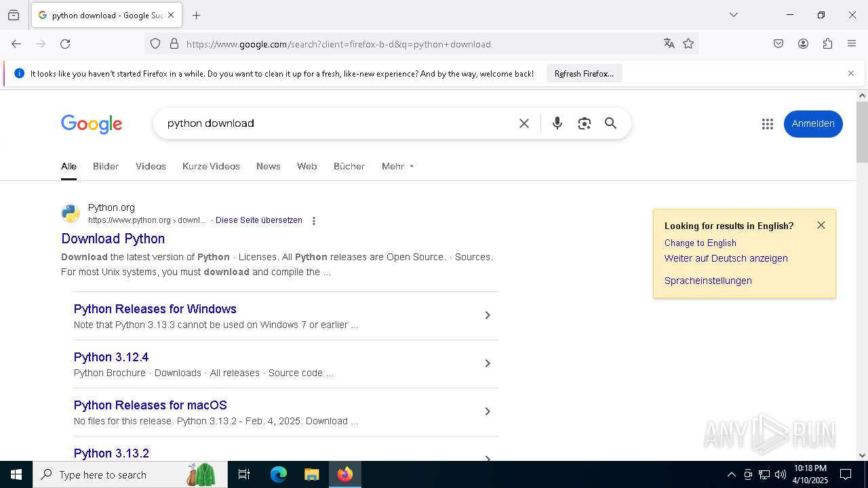
Task: Open a new tab with plus button
Action: [197, 15]
